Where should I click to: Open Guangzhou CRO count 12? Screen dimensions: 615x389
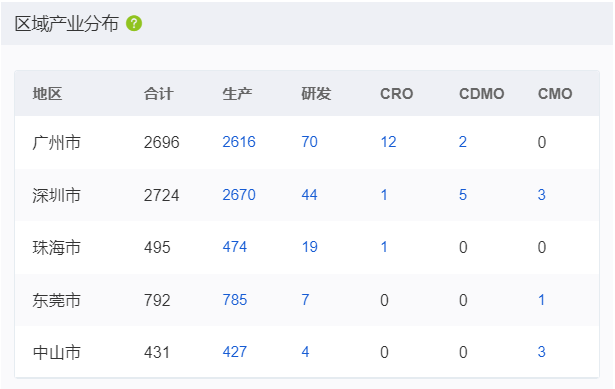(388, 142)
